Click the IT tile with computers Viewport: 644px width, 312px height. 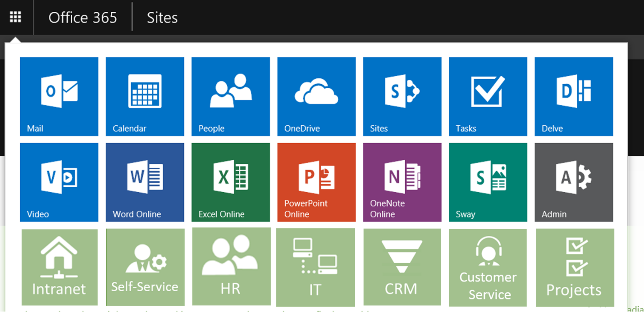315,267
